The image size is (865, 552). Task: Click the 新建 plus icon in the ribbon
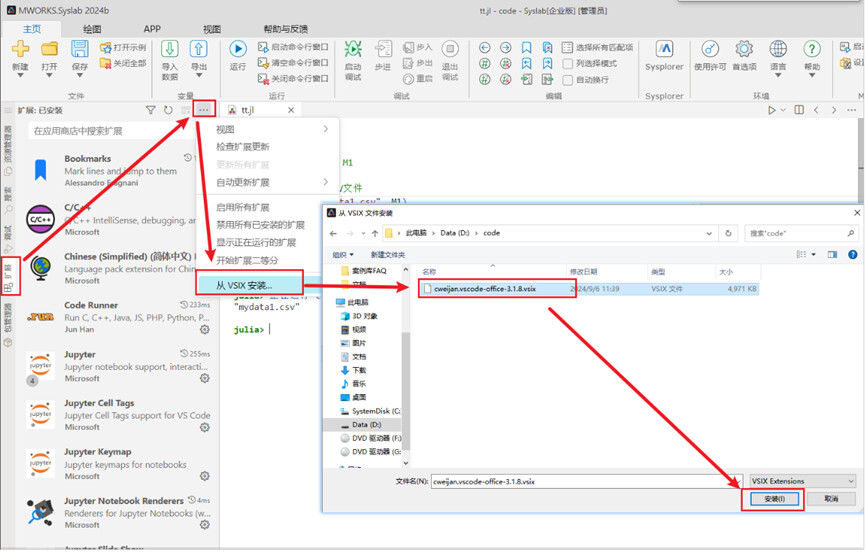point(20,49)
